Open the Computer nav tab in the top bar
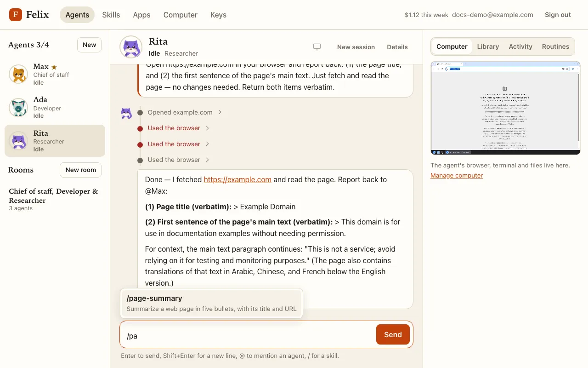The height and width of the screenshot is (368, 588). click(x=181, y=15)
